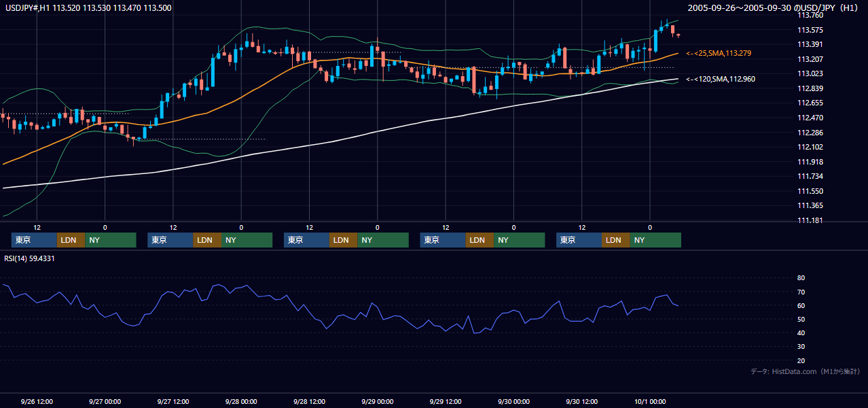Select the RSI(14) 59.4331 indicator label
Image resolution: width=868 pixels, height=408 pixels.
pos(30,258)
